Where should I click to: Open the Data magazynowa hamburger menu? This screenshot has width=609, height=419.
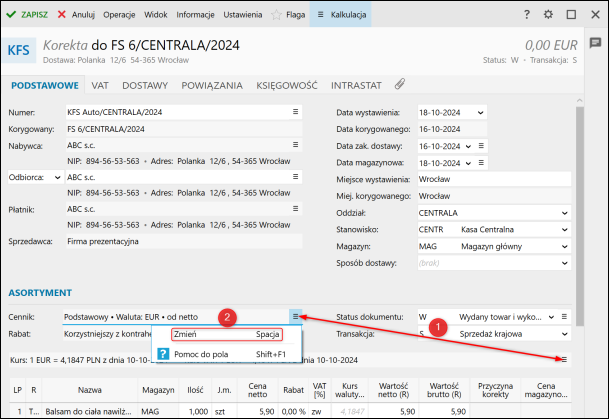481,163
